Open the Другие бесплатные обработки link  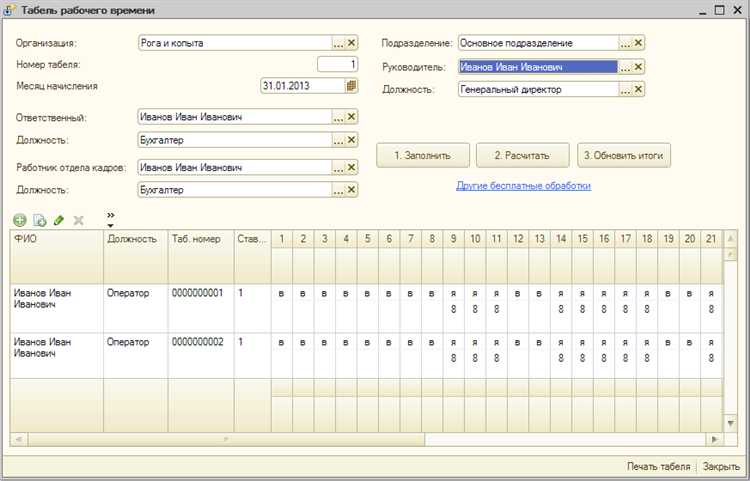pos(523,186)
